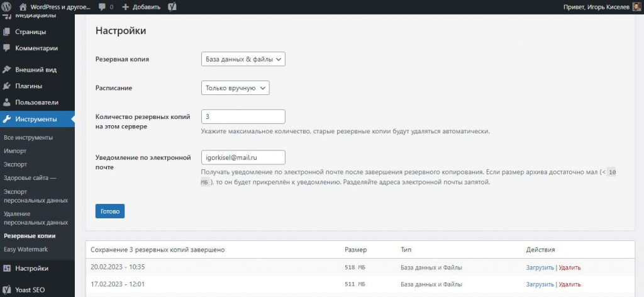Open Easy Watermark submenu item
Screen dimensions: 644x297
click(25, 249)
